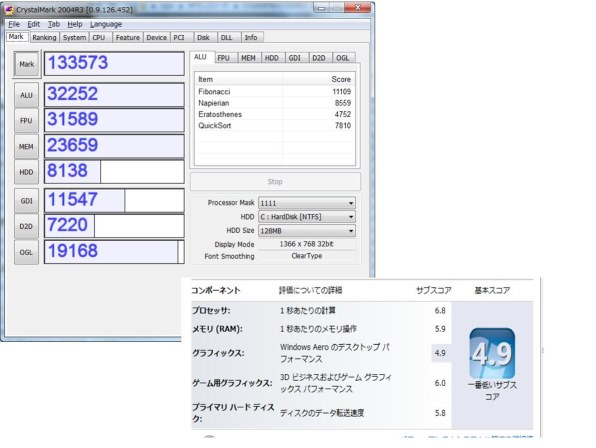Click the プロセッサ subscore 6.8

point(440,311)
